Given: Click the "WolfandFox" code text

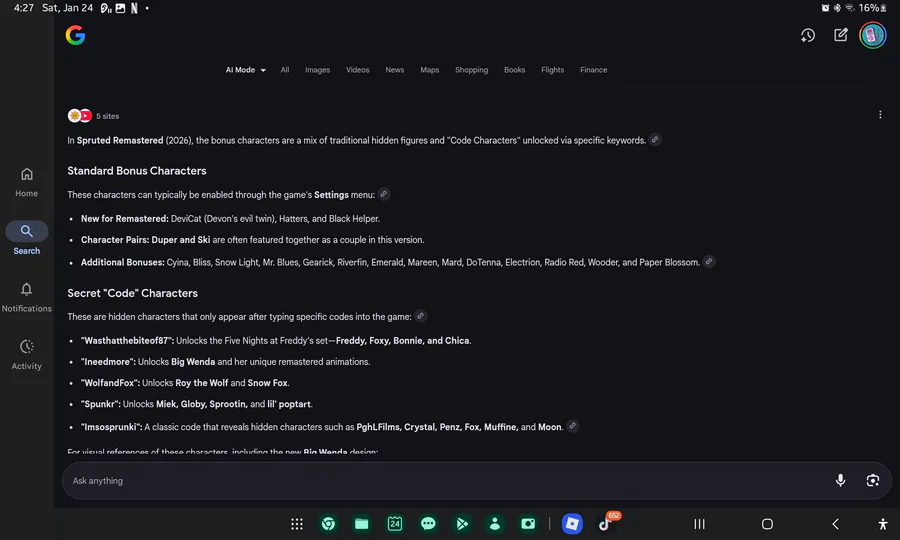Looking at the screenshot, I should [110, 383].
